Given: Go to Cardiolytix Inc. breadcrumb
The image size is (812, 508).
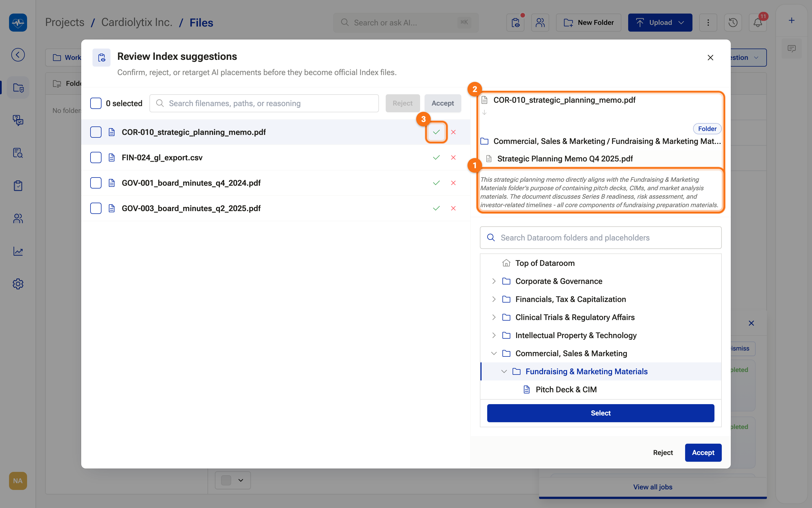Looking at the screenshot, I should pos(137,23).
